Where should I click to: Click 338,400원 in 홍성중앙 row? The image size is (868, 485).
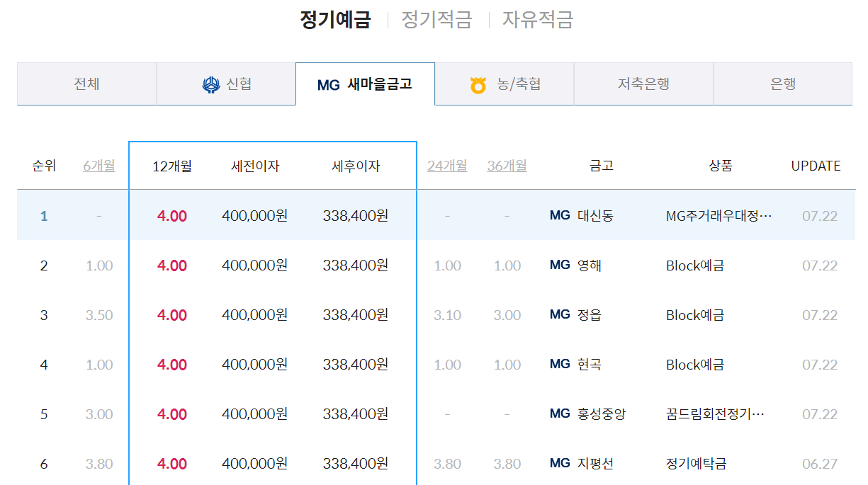355,414
